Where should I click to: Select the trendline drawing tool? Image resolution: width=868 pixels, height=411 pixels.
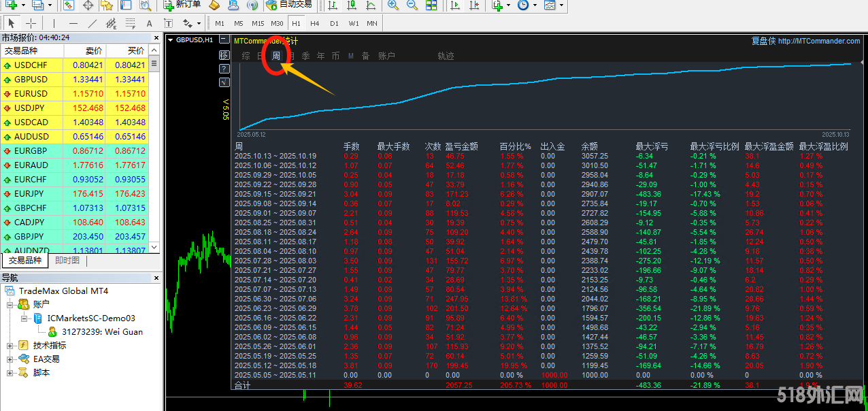(93, 23)
